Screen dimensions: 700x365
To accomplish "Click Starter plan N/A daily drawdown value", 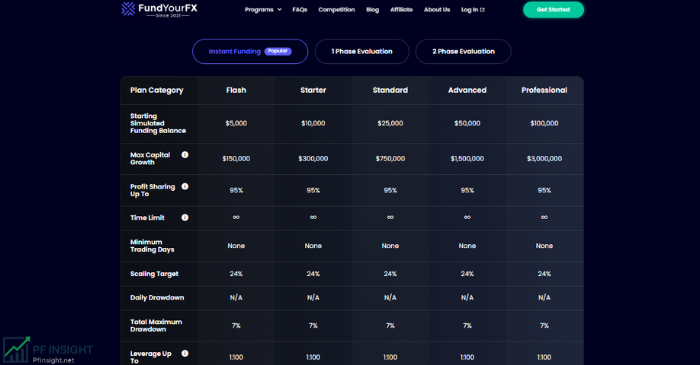I will pyautogui.click(x=313, y=298).
